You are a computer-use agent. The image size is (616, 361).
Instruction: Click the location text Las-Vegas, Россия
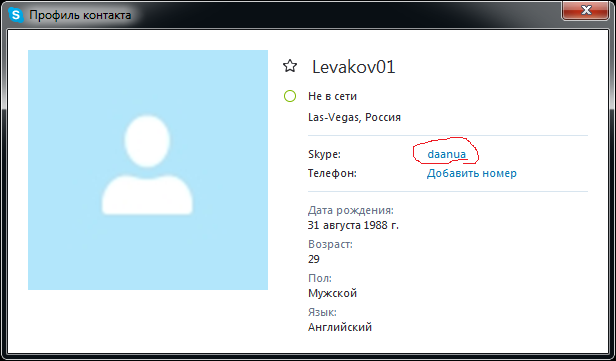pos(354,117)
